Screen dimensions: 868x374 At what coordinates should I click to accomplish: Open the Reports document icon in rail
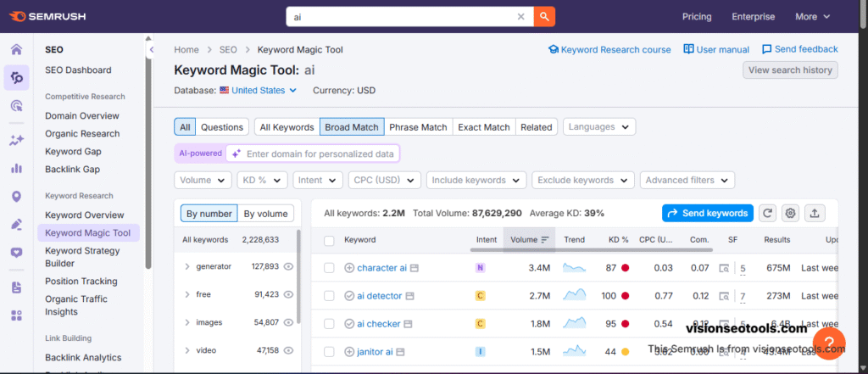coord(17,287)
